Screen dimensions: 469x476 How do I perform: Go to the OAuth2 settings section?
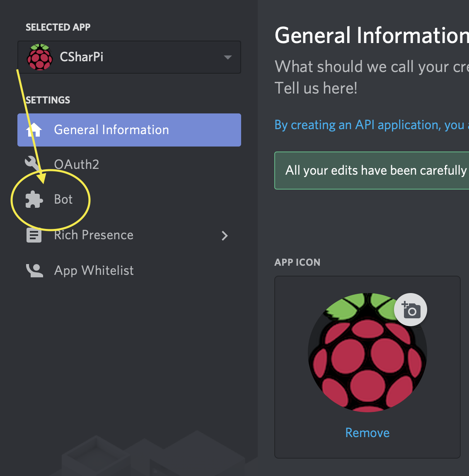point(77,164)
